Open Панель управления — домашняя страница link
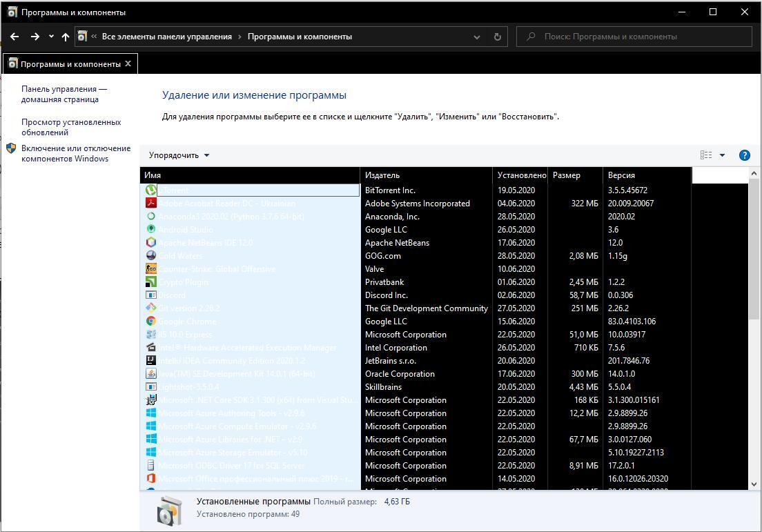This screenshot has width=762, height=532. [x=64, y=95]
